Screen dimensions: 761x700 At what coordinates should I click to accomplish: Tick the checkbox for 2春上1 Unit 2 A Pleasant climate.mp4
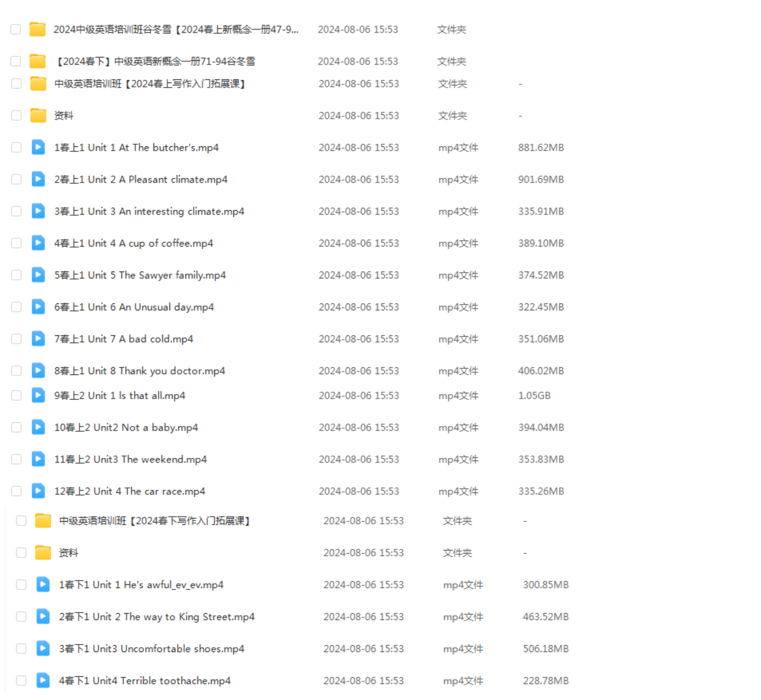[x=17, y=179]
